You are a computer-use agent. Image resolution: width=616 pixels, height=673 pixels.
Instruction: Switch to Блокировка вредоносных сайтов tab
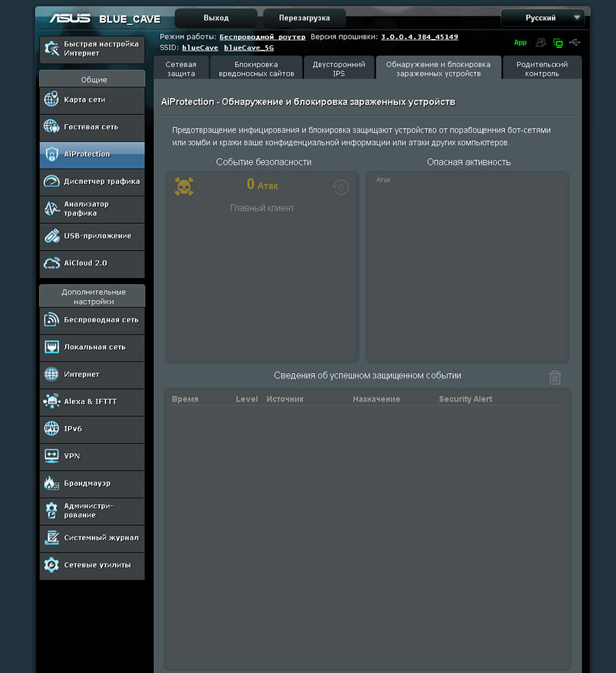pos(257,68)
